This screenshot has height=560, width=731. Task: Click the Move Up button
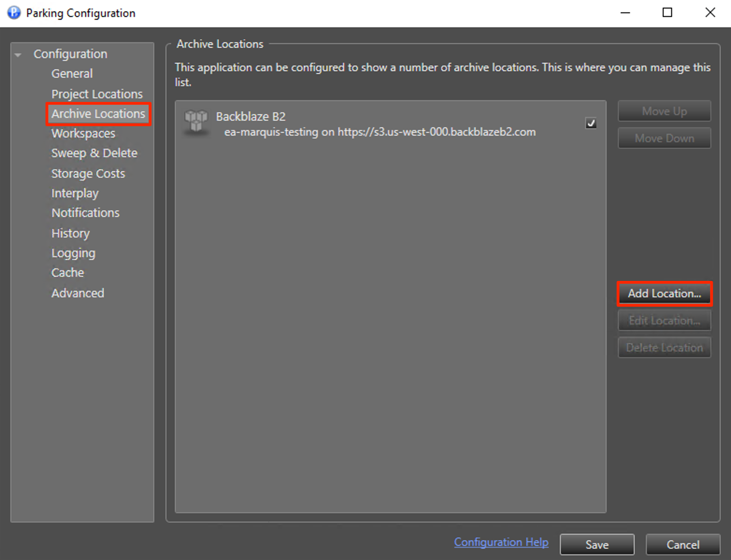[664, 111]
